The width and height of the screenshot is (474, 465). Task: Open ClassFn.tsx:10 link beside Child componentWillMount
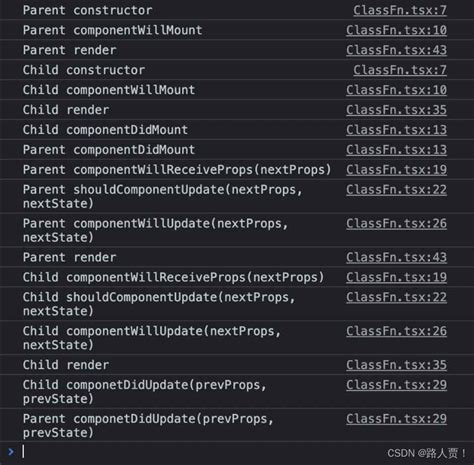point(396,90)
